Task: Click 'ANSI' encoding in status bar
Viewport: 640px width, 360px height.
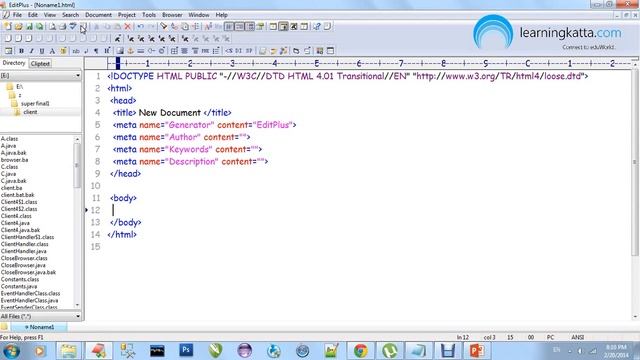Action: point(578,337)
